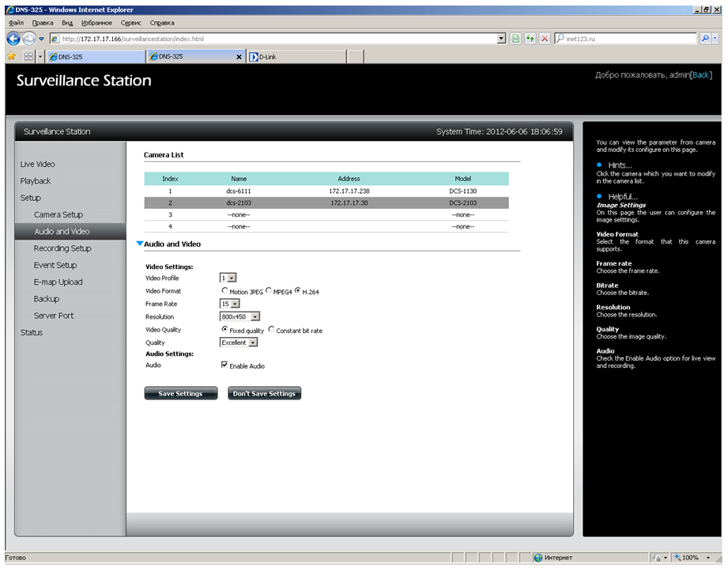Click the search magnifier button
This screenshot has height=568, width=728.
click(705, 38)
